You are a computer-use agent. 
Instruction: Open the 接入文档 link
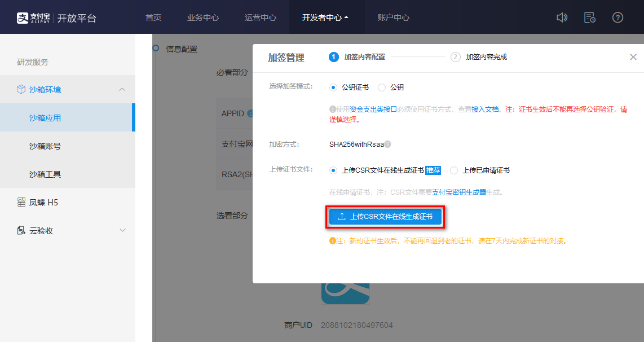tap(485, 109)
